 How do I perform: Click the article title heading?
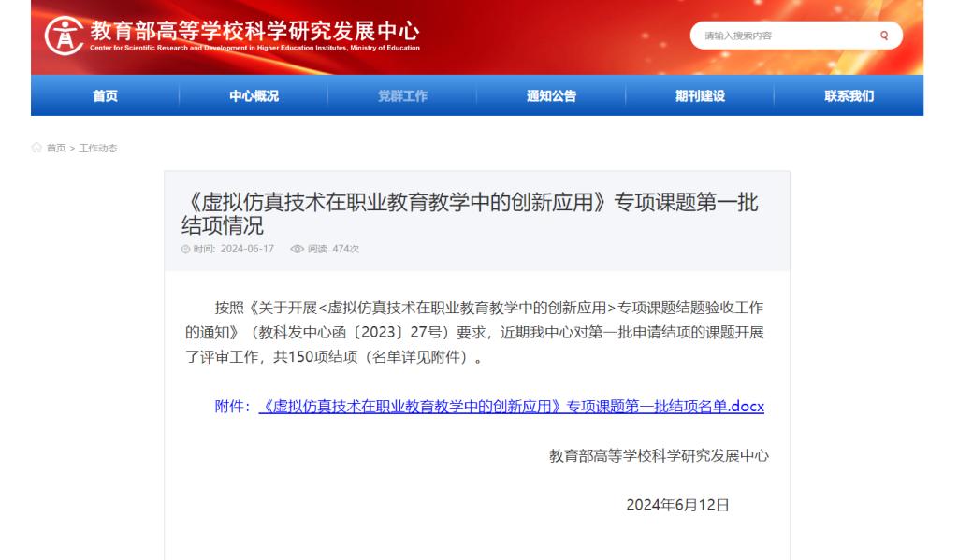(x=469, y=214)
